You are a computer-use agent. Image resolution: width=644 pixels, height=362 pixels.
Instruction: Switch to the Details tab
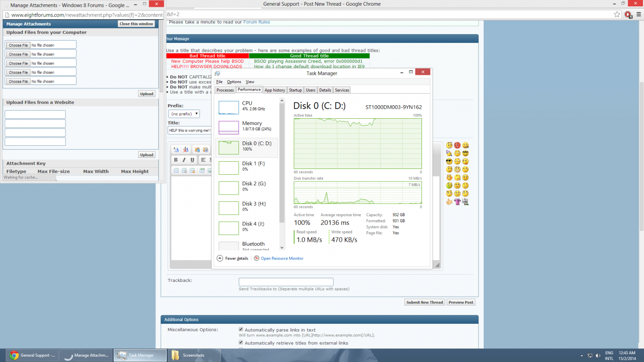point(325,90)
